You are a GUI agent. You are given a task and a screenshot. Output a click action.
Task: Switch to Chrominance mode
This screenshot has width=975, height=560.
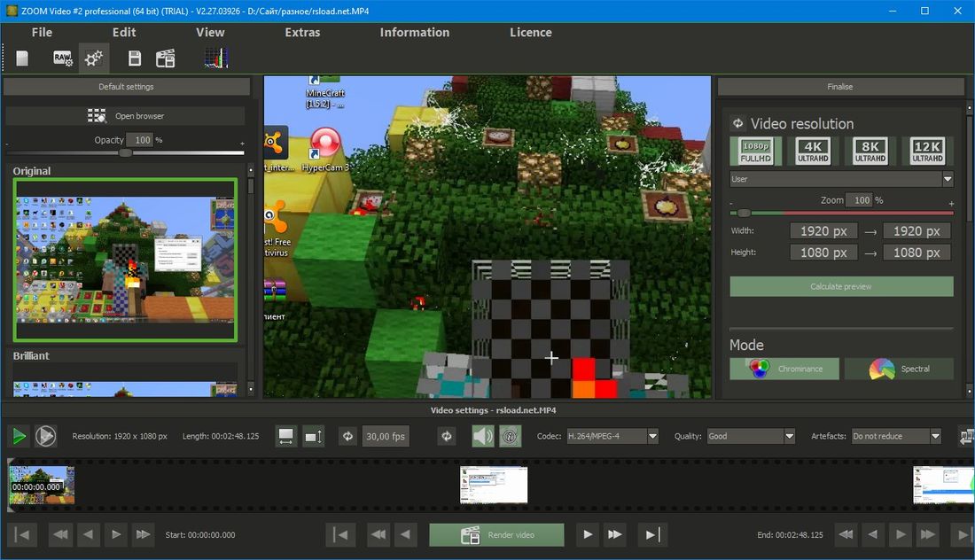[x=784, y=369]
